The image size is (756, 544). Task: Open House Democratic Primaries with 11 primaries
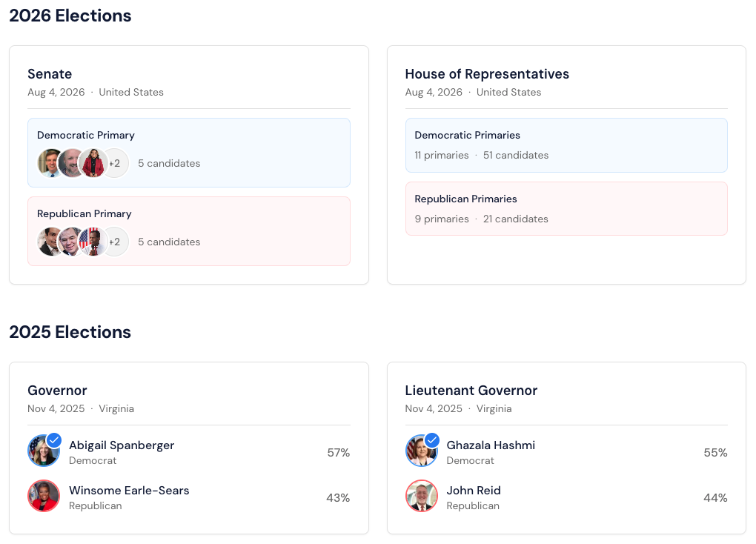coord(468,135)
